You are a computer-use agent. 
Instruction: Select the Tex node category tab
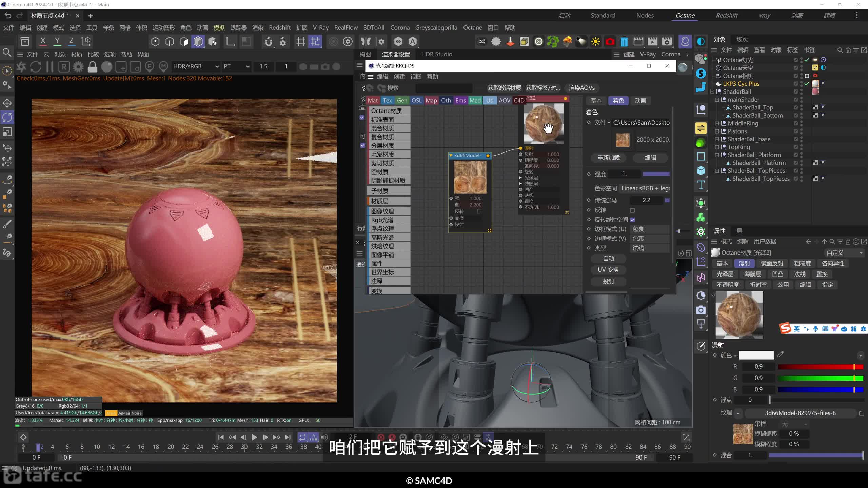click(387, 101)
